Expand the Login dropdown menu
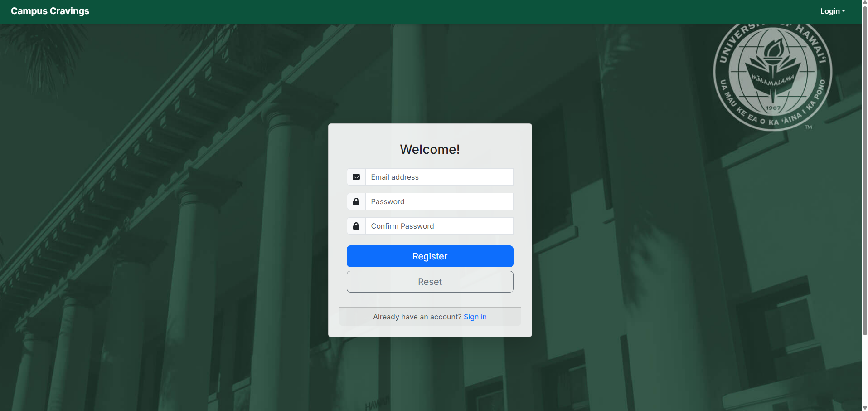The image size is (868, 411). pyautogui.click(x=832, y=11)
